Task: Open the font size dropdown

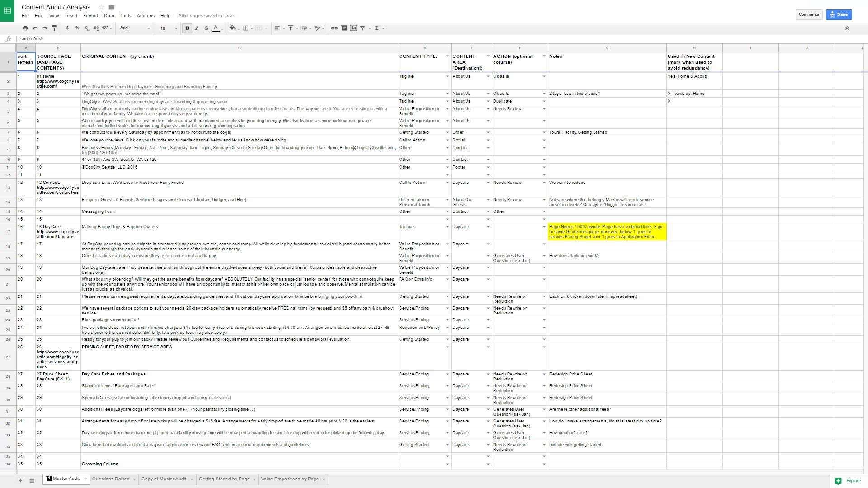Action: [169, 28]
